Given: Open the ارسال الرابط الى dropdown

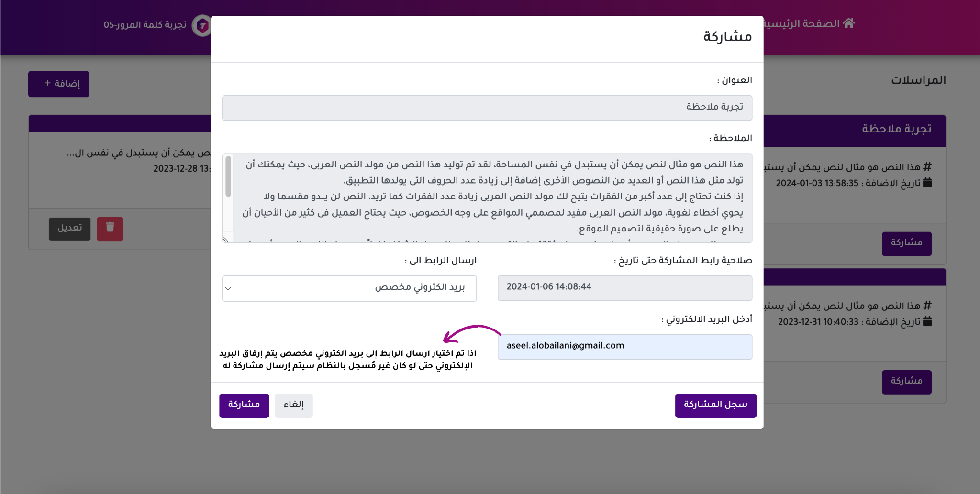Looking at the screenshot, I should (x=349, y=288).
